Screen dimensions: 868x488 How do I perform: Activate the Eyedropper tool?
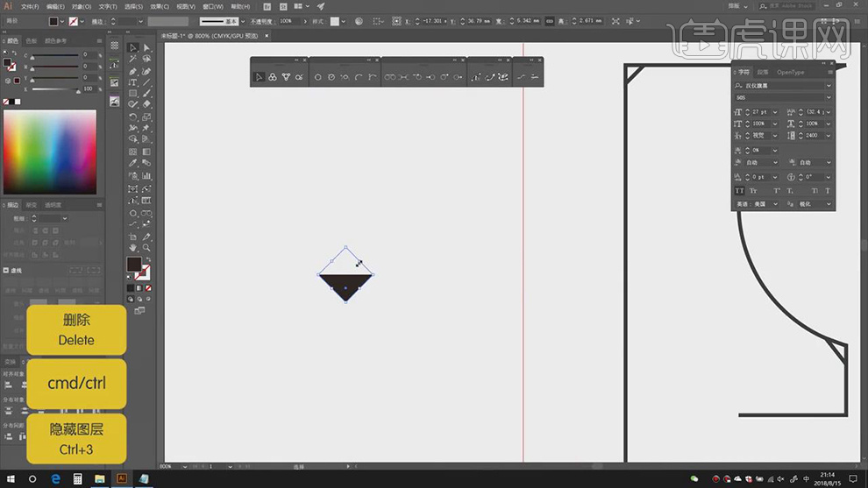(x=132, y=163)
